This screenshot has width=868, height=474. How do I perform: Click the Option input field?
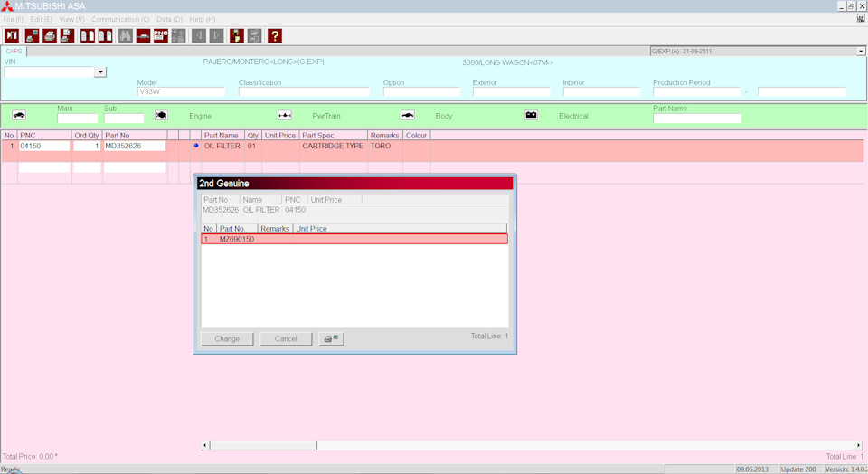pos(421,92)
